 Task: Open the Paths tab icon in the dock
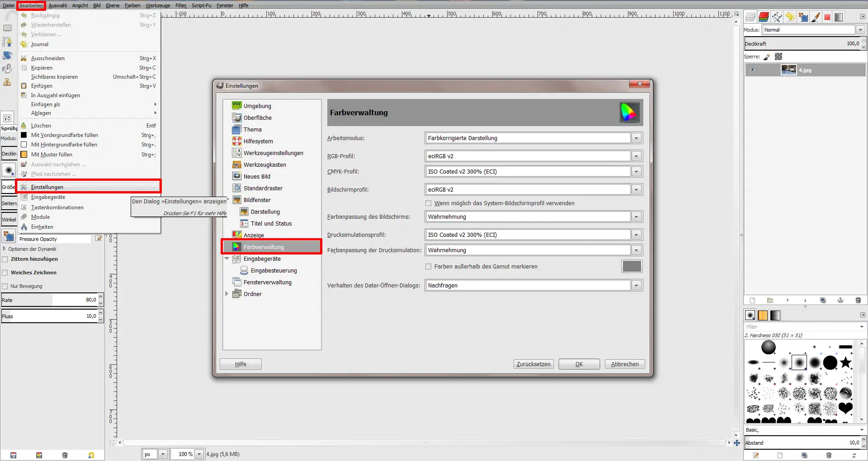[777, 17]
